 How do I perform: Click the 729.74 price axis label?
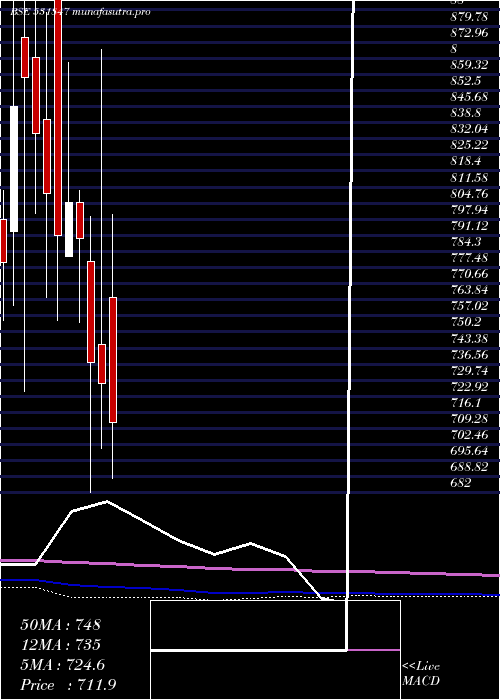coord(469,370)
